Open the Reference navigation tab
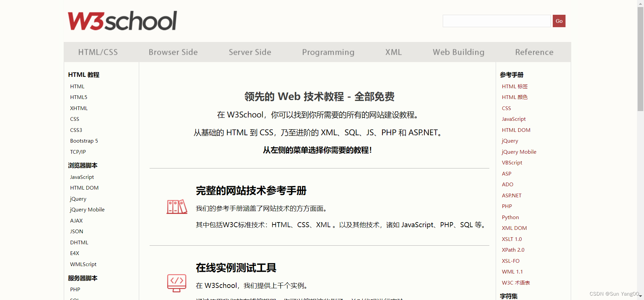The width and height of the screenshot is (644, 300). tap(534, 52)
